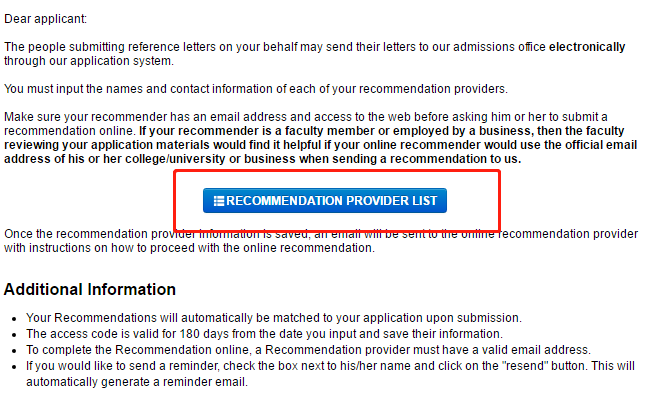
Task: Click the paragraph beginning Once the recommendation provider
Action: [321, 241]
